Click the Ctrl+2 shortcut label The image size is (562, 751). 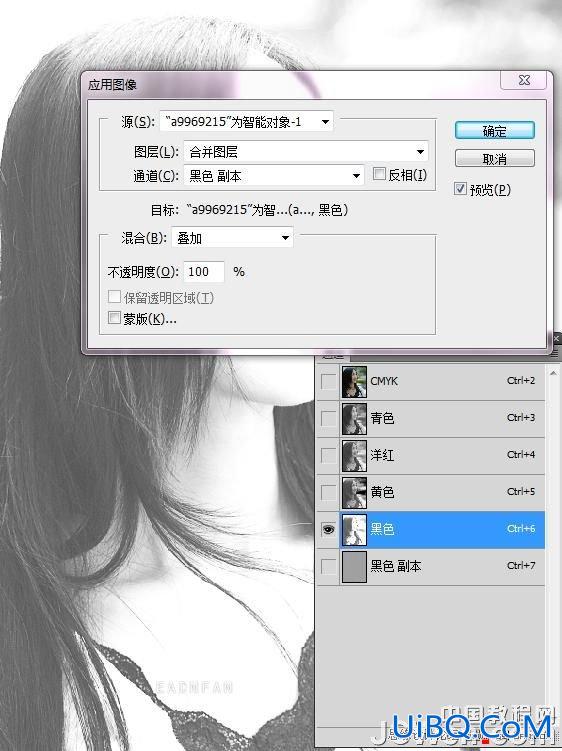521,381
